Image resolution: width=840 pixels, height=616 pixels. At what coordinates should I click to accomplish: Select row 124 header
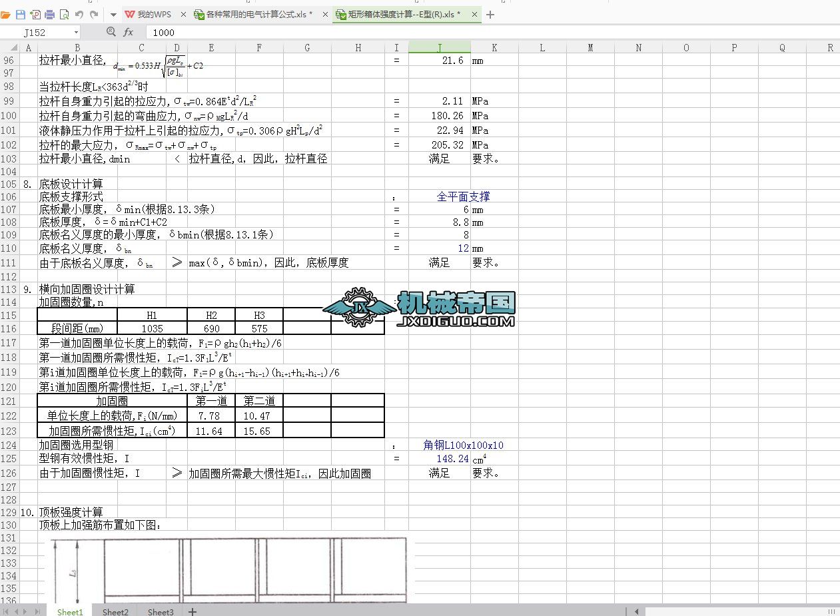point(9,445)
